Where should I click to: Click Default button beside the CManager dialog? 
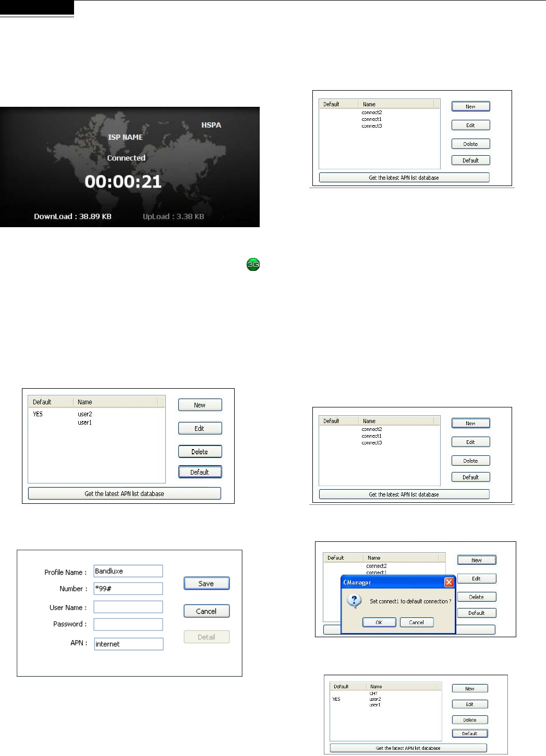(x=477, y=613)
